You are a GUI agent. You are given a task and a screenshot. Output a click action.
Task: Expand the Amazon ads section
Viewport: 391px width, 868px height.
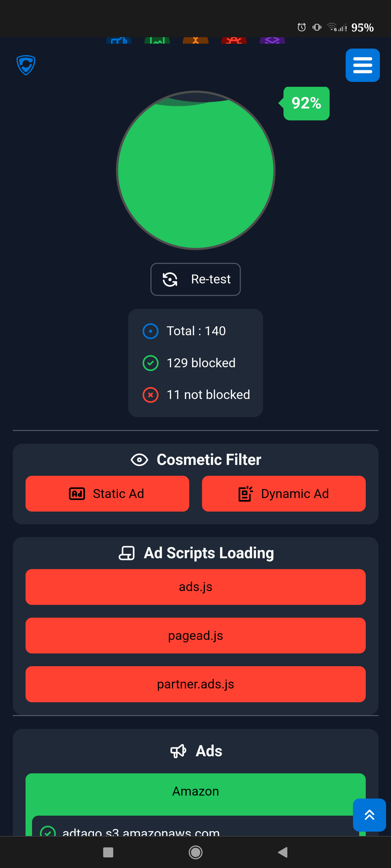click(x=196, y=791)
